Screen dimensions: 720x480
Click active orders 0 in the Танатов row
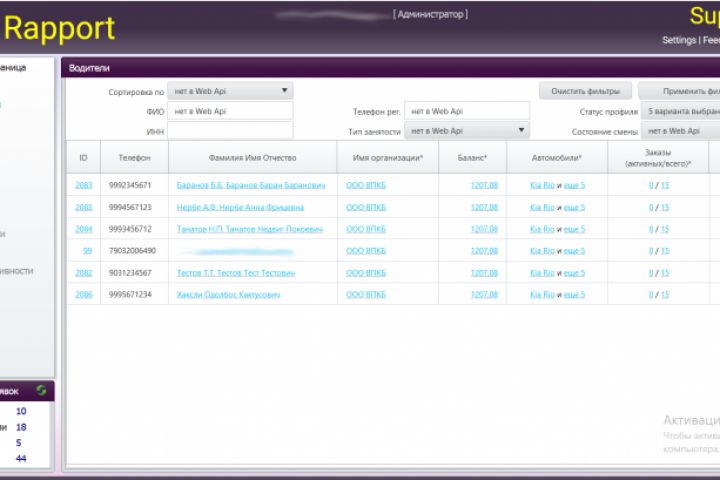click(651, 229)
